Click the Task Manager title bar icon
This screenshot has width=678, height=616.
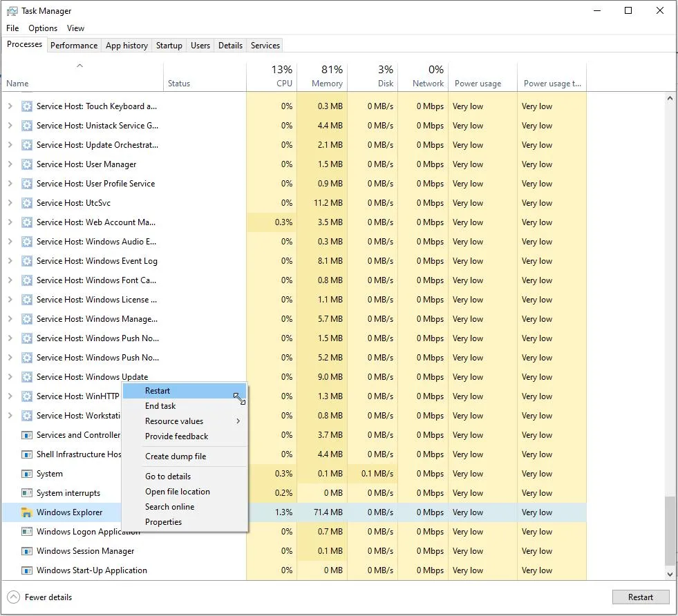pos(12,11)
